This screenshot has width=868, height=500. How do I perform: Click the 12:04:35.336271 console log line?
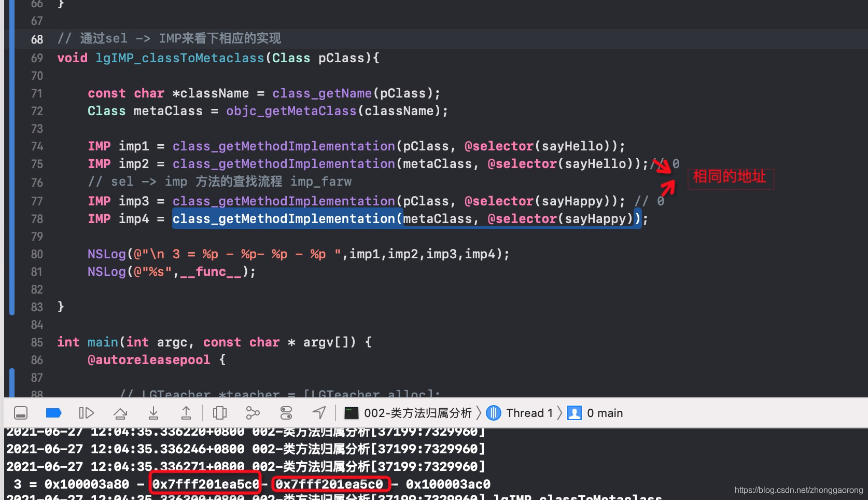point(246,466)
